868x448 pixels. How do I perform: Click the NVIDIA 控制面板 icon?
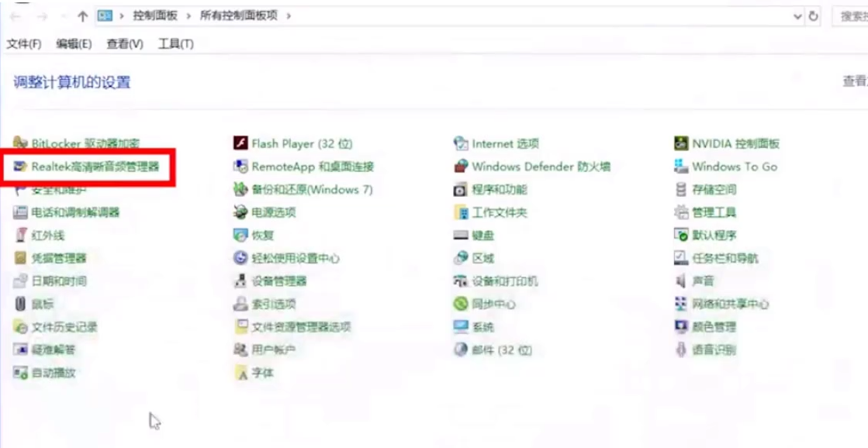(x=681, y=143)
